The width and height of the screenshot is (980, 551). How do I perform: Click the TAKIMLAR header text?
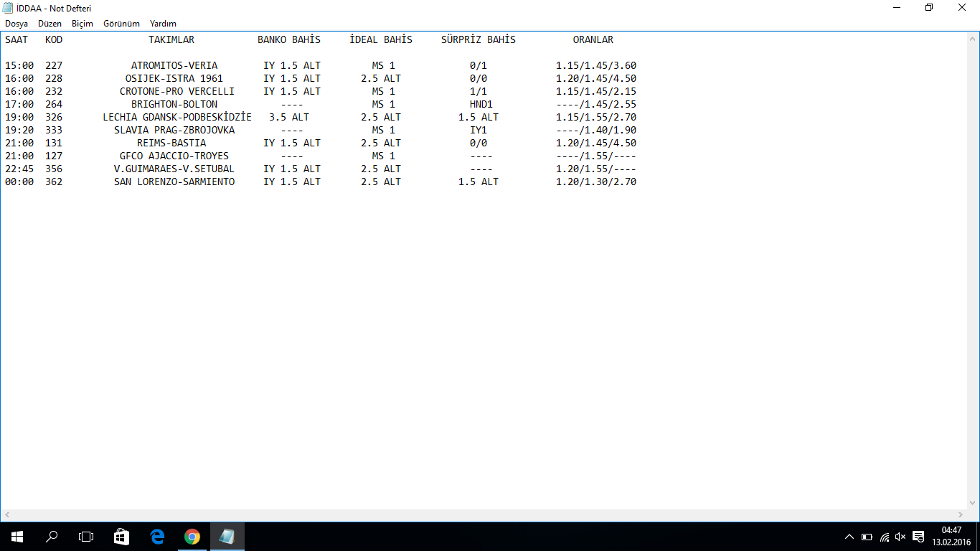(171, 39)
